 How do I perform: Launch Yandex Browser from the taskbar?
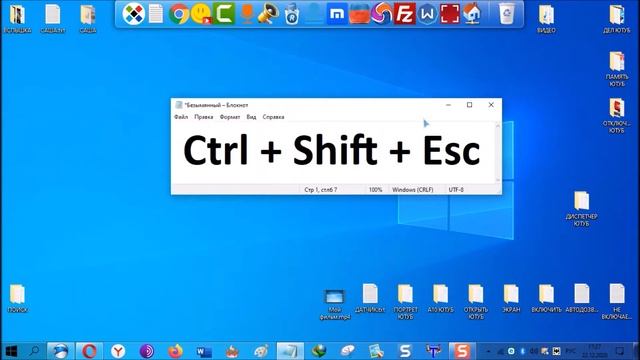[x=118, y=351]
